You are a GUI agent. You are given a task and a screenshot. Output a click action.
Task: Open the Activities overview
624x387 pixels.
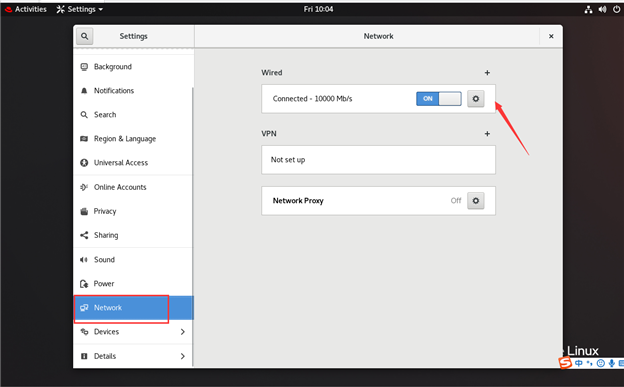26,9
